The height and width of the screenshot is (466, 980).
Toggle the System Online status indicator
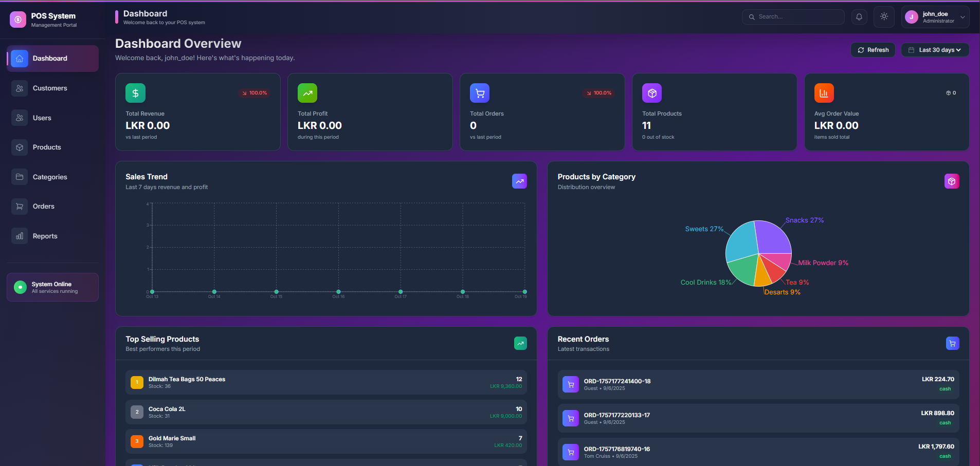click(x=20, y=287)
